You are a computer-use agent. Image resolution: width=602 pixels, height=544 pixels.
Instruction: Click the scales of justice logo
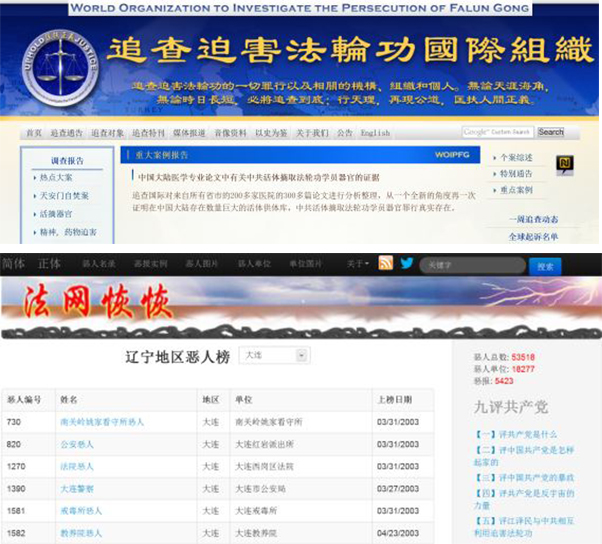click(46, 70)
